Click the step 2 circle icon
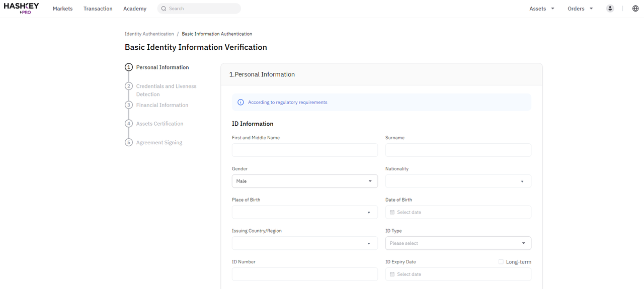The image size is (644, 289). 129,86
